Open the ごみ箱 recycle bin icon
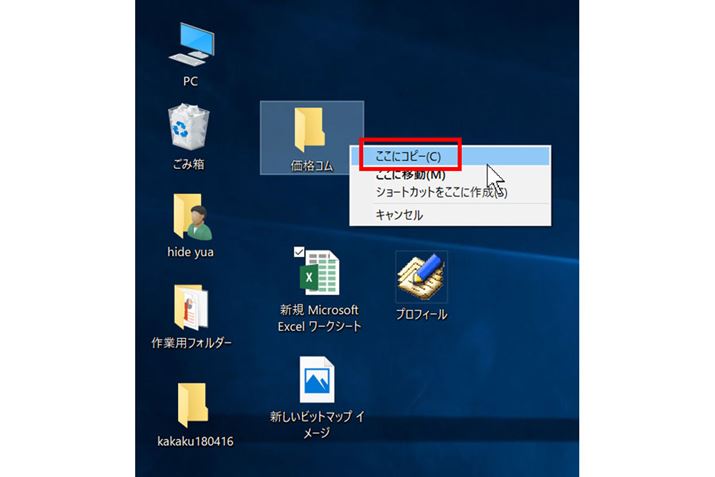The height and width of the screenshot is (477, 715). click(189, 127)
